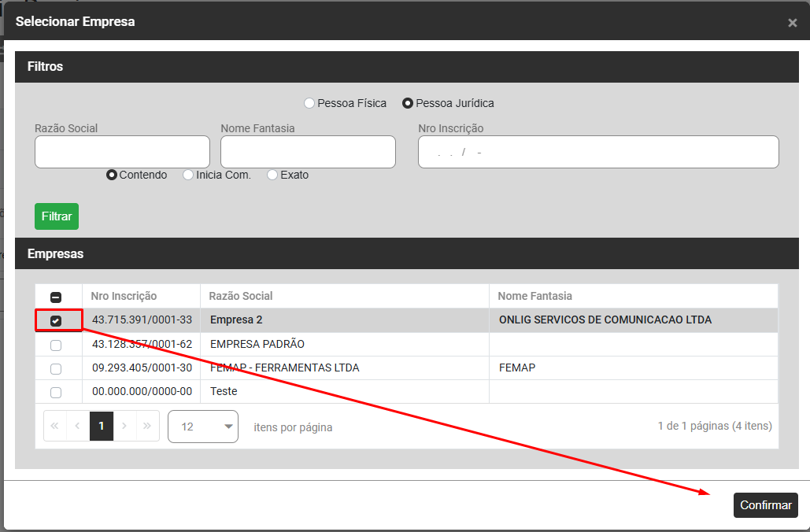Check the EMPRESA PADRÃO row checkbox
The image size is (810, 532).
(56, 345)
